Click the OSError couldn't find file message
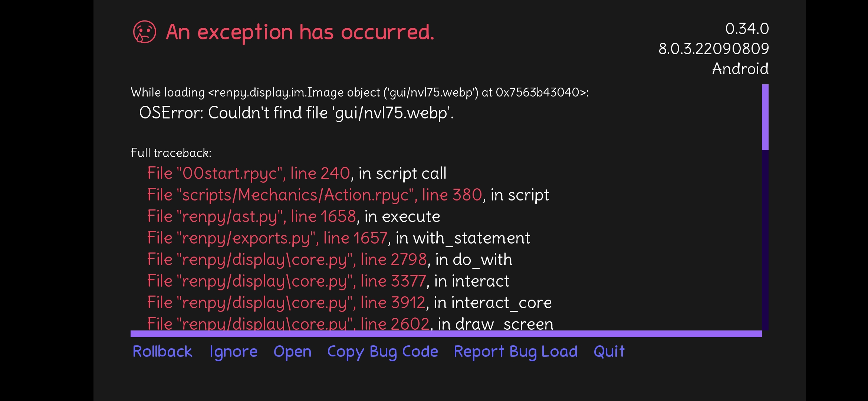Screen dimensions: 868x401 [296, 113]
